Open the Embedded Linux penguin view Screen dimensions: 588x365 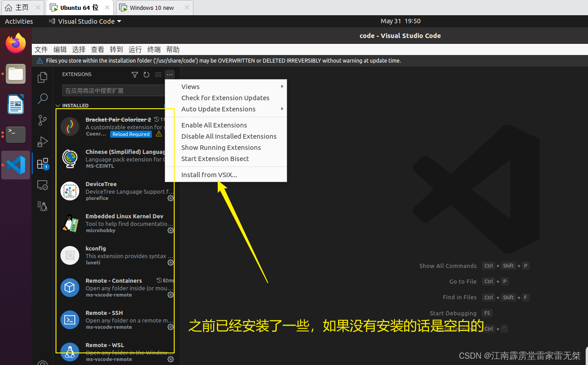[43, 206]
